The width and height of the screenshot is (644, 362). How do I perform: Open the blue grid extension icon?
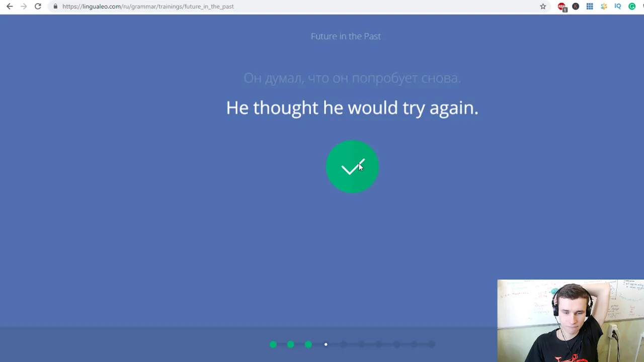pyautogui.click(x=590, y=7)
